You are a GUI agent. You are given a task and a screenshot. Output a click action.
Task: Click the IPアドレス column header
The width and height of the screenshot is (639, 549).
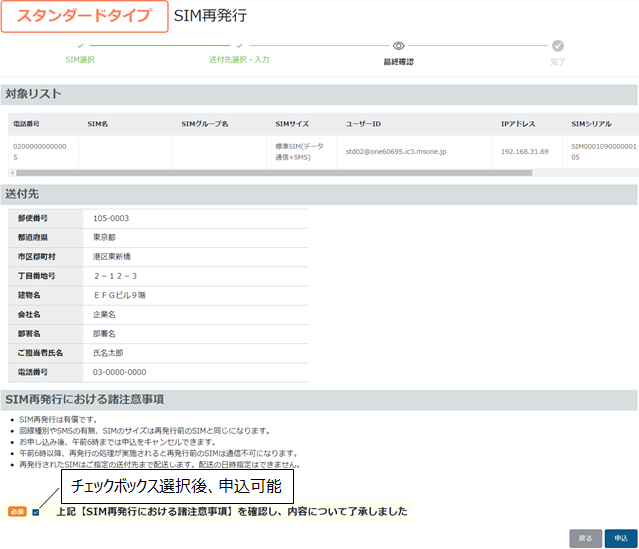coord(518,124)
